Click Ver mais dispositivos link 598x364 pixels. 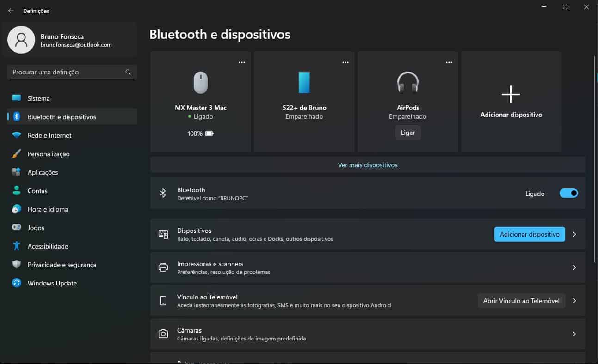[x=368, y=165]
